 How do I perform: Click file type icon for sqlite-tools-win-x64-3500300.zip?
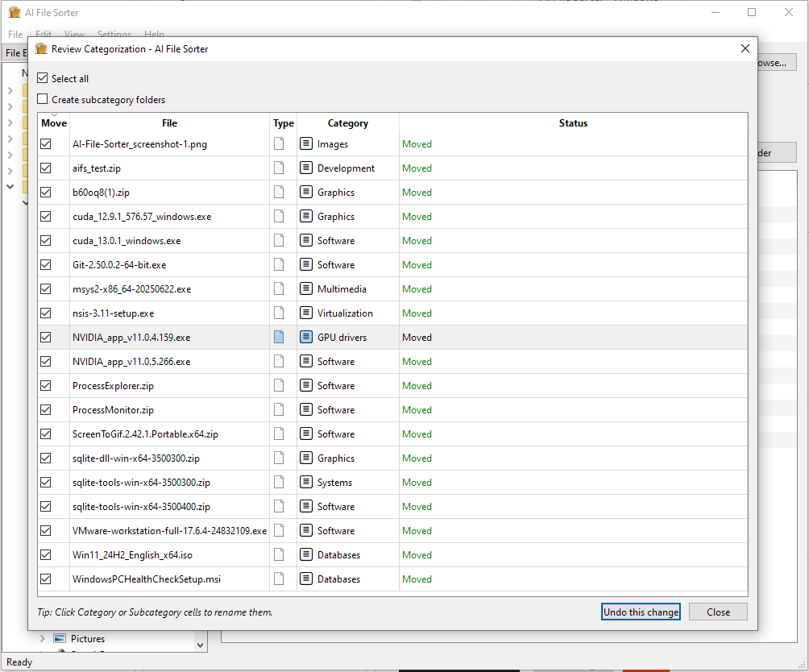pos(279,482)
